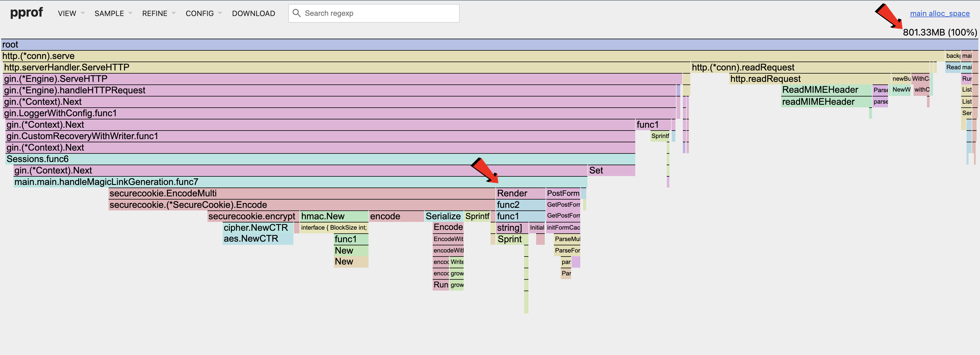Follow the main alloc_space link

940,13
